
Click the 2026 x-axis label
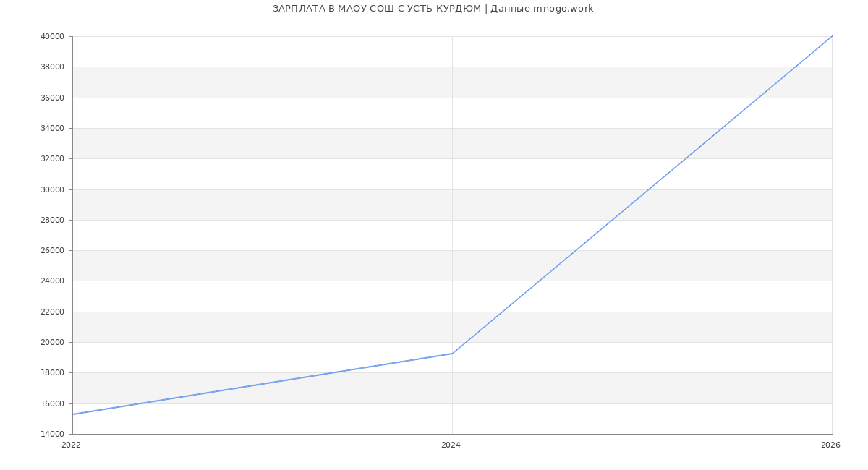point(830,445)
